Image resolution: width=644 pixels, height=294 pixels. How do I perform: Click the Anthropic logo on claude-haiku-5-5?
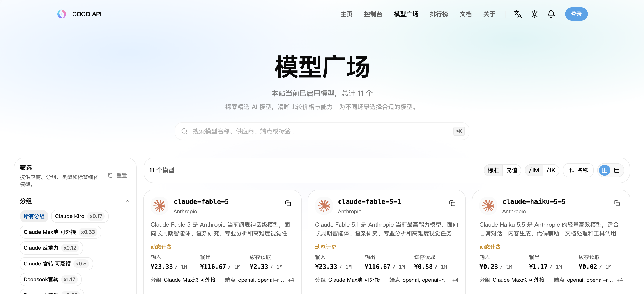(x=488, y=206)
